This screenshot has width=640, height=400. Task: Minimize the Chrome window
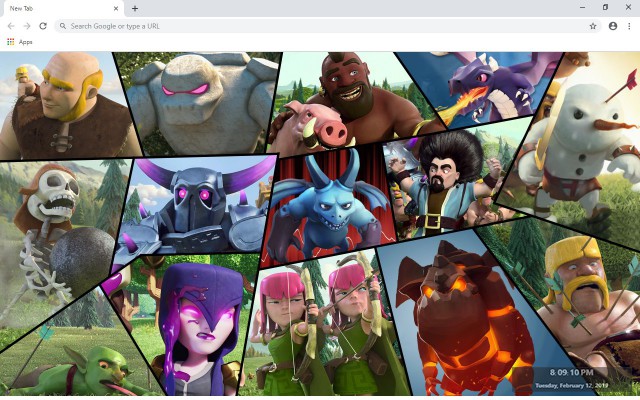tap(582, 7)
